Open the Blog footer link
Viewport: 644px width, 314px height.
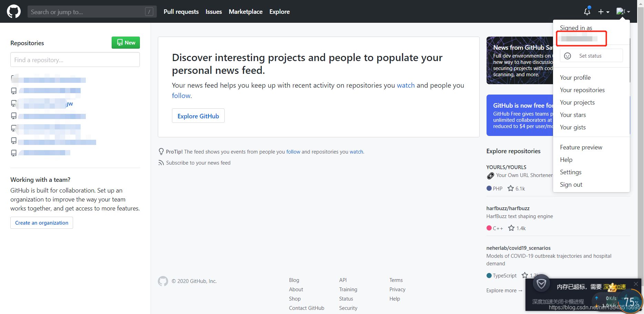(x=294, y=280)
